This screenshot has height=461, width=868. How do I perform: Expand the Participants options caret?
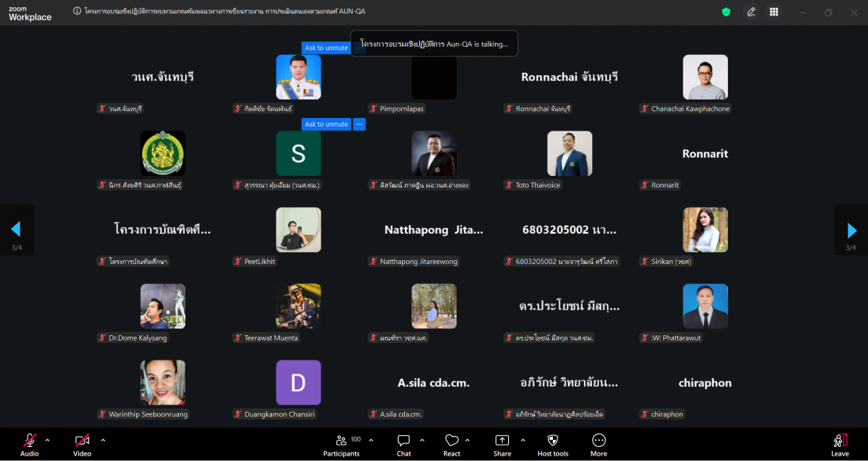pyautogui.click(x=371, y=440)
